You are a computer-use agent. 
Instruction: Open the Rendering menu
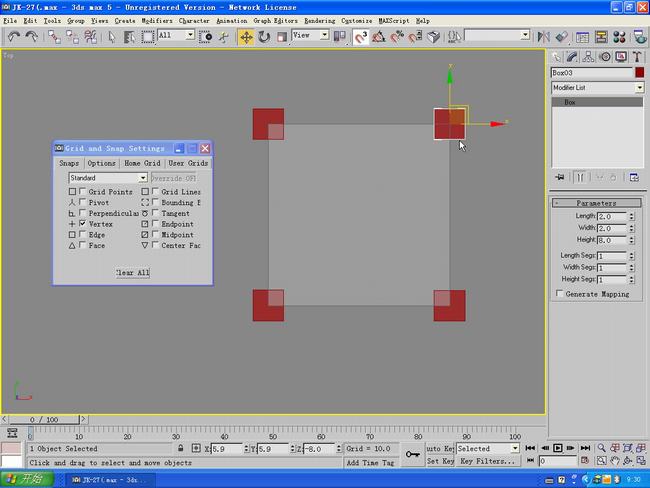[320, 21]
